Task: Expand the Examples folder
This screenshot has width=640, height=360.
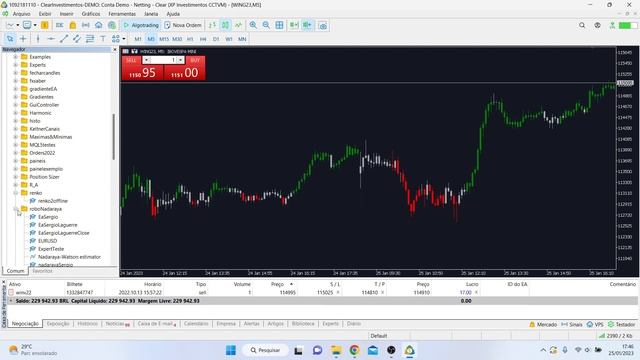Action: [16, 57]
